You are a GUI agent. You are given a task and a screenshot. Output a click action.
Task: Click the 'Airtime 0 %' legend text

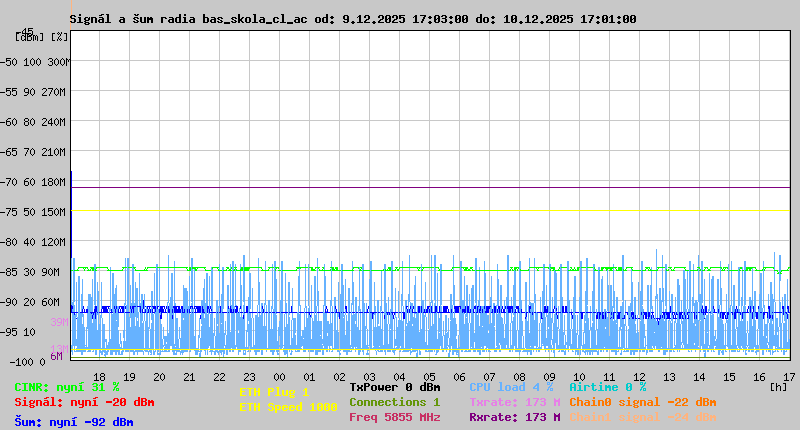pyautogui.click(x=608, y=387)
